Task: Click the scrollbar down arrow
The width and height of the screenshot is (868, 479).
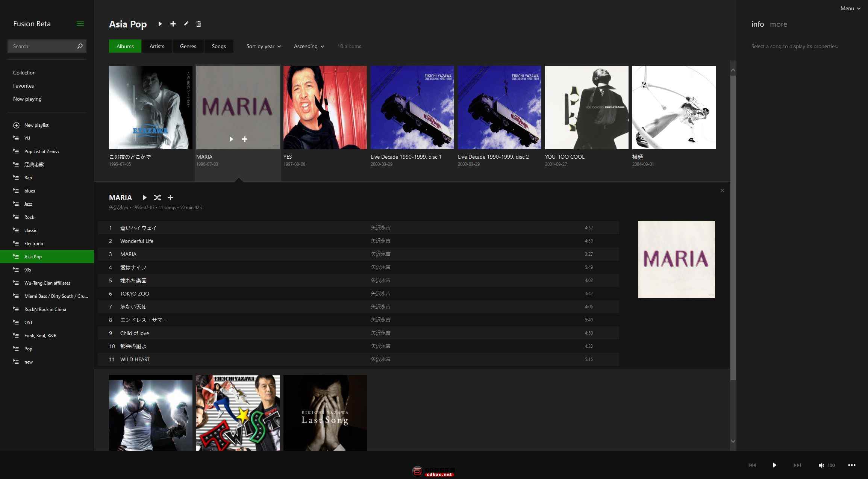Action: click(x=733, y=441)
